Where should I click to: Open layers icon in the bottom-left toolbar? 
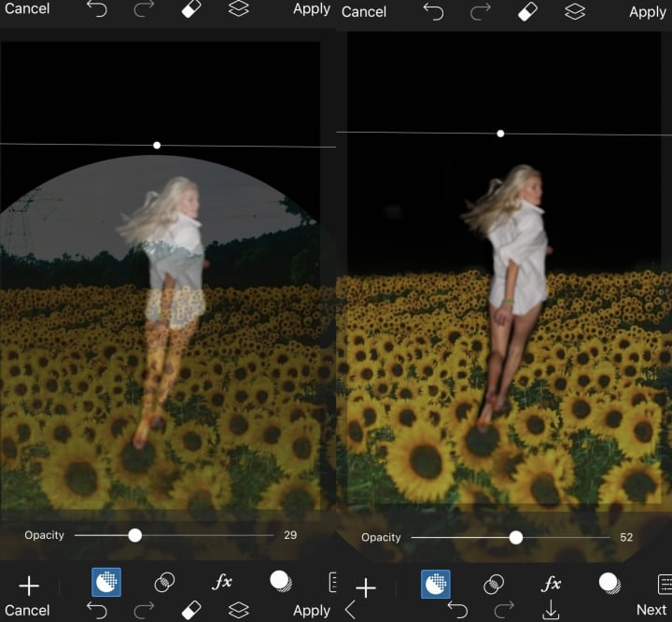pos(239,610)
